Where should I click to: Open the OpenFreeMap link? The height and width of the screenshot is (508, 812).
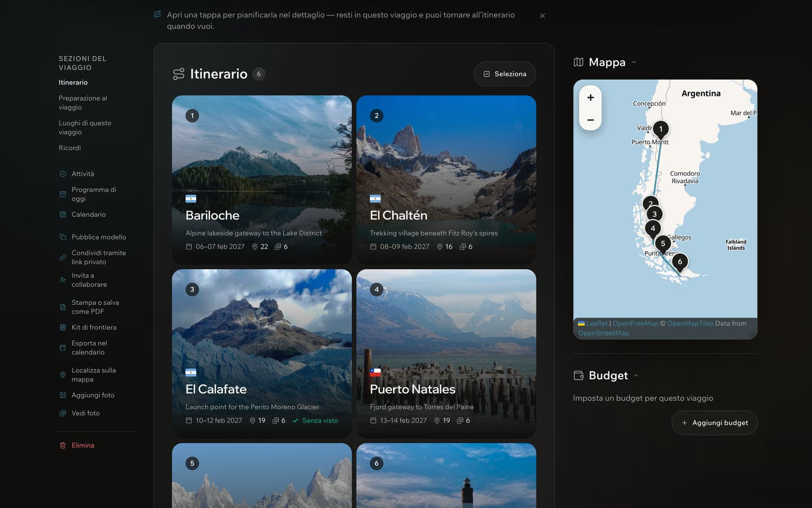pos(635,323)
